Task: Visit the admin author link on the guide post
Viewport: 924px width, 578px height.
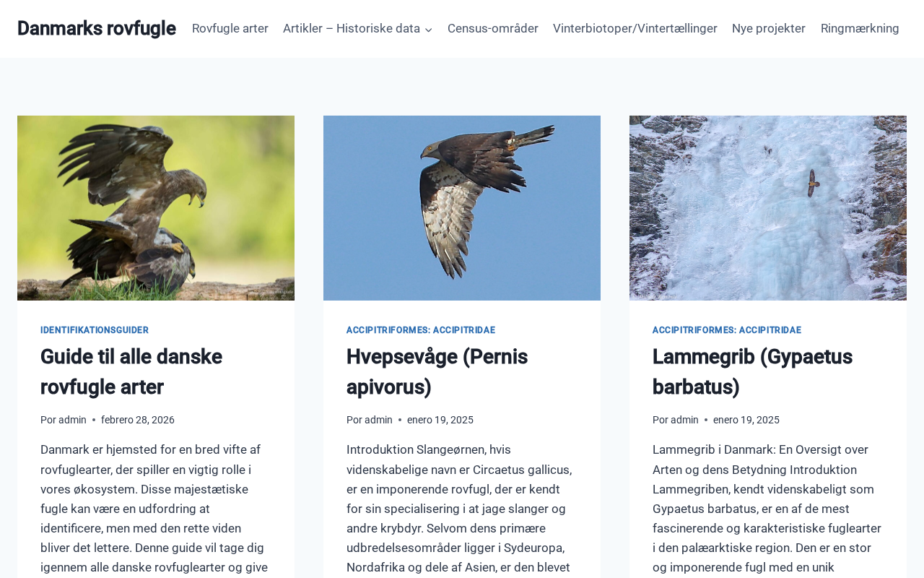Action: pos(72,420)
